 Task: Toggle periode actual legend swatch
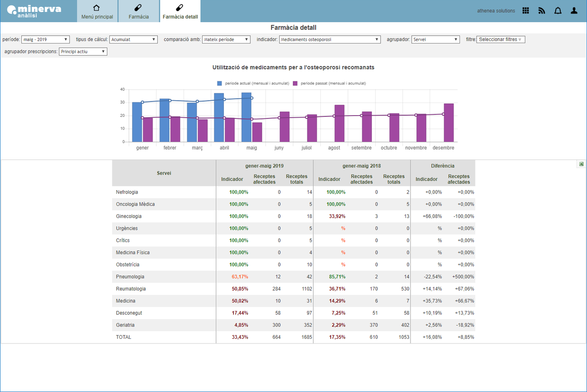coord(219,83)
